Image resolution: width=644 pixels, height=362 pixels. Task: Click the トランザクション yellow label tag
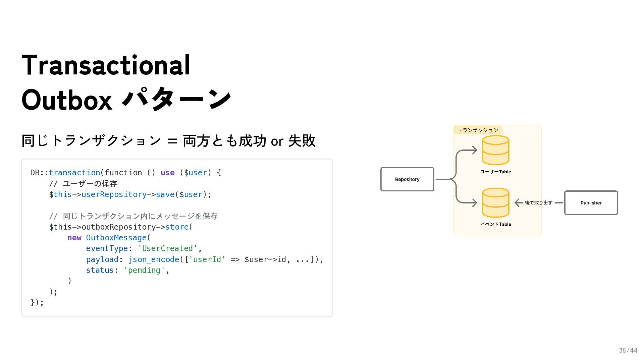coord(478,130)
